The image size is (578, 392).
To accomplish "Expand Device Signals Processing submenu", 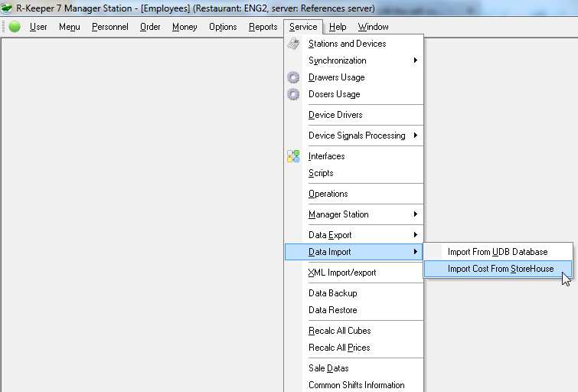I will coord(354,136).
